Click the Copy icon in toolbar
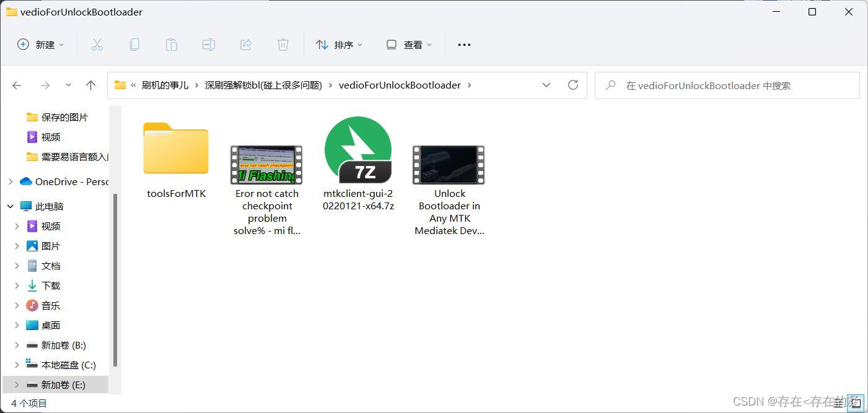The height and width of the screenshot is (413, 868). (x=134, y=45)
